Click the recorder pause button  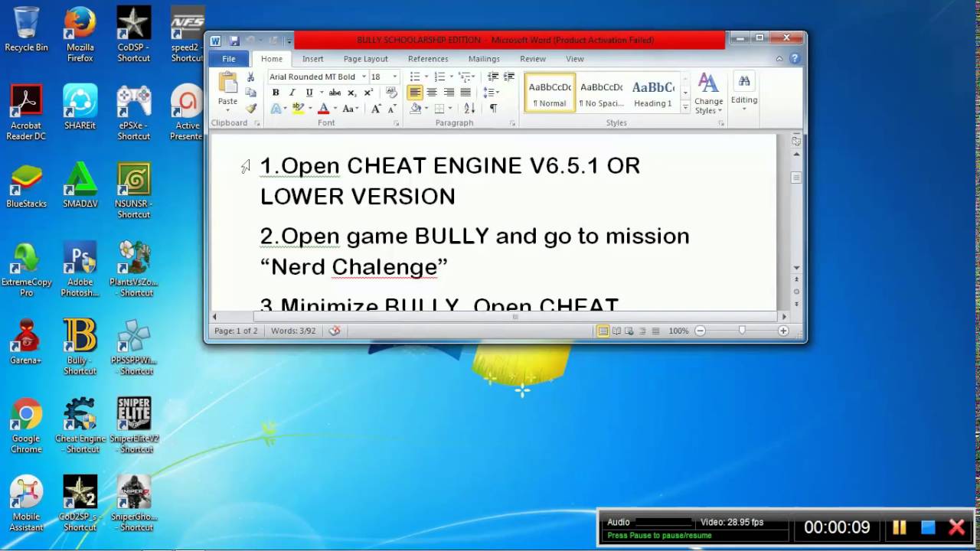[x=900, y=527]
